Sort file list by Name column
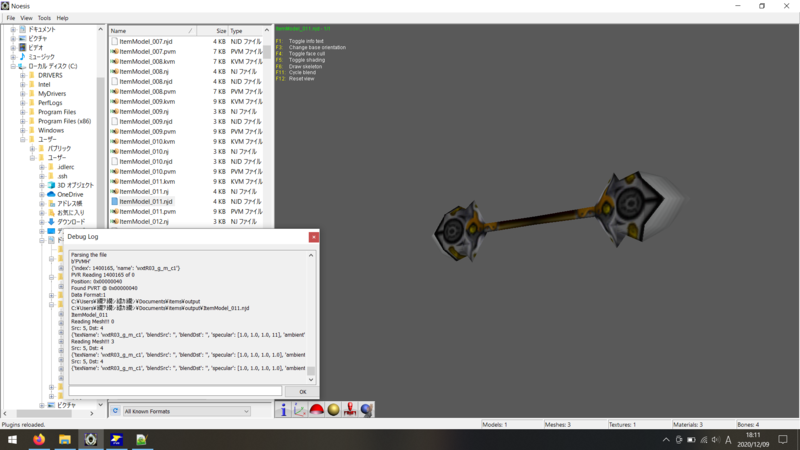The image size is (800, 450). tap(152, 31)
